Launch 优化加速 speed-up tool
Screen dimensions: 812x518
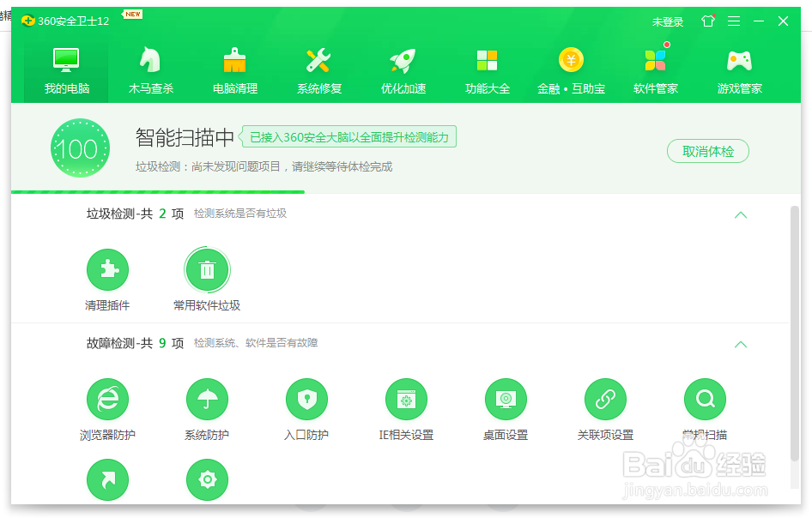[403, 69]
